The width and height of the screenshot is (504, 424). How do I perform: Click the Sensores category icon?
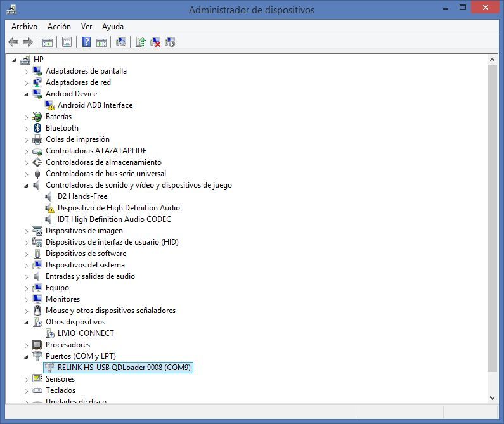(x=37, y=378)
